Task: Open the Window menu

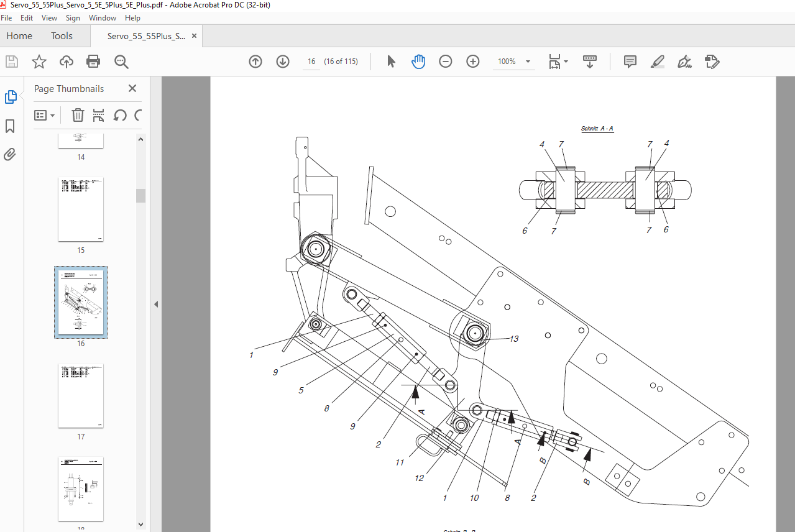Action: (x=103, y=18)
